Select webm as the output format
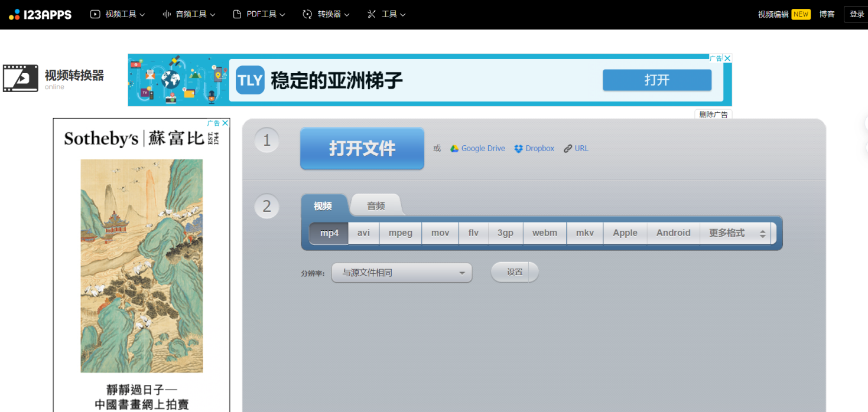 544,233
